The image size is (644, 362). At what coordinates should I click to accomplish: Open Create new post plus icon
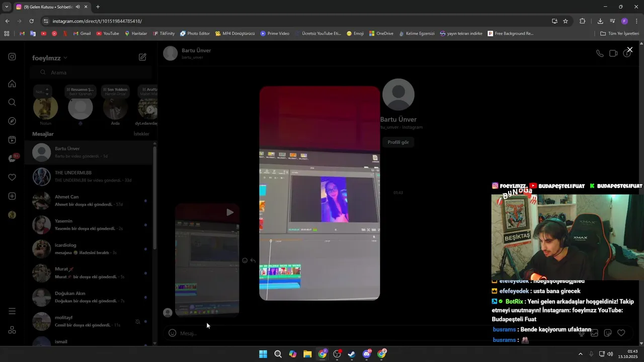(12, 196)
